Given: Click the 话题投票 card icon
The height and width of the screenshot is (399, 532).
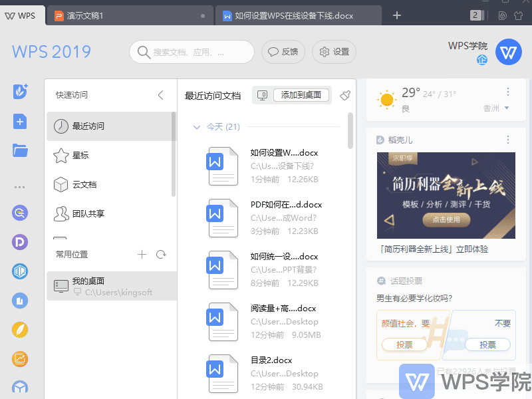Looking at the screenshot, I should 381,281.
